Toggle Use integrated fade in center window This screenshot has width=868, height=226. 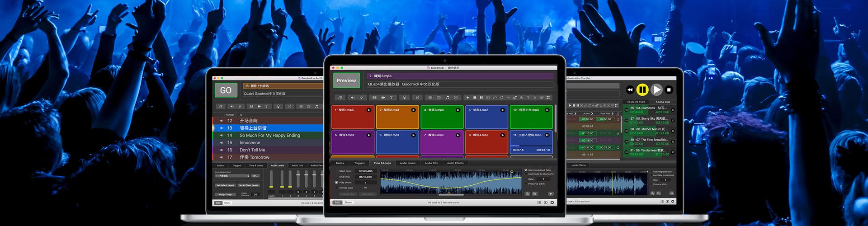526,170
